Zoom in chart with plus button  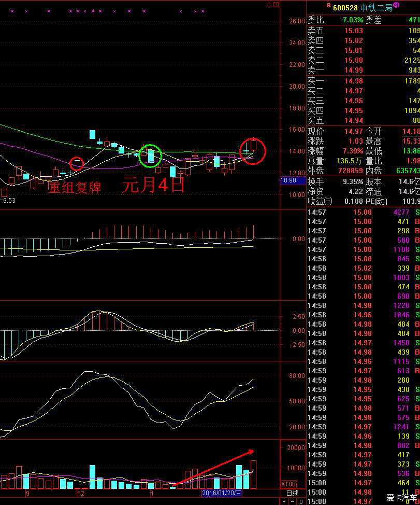pos(284,501)
